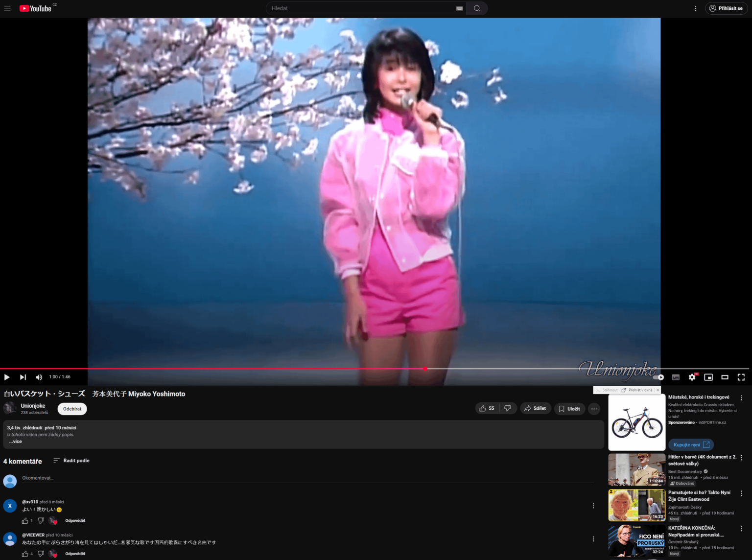
Task: Click Hitler v barvě video title
Action: click(702, 460)
